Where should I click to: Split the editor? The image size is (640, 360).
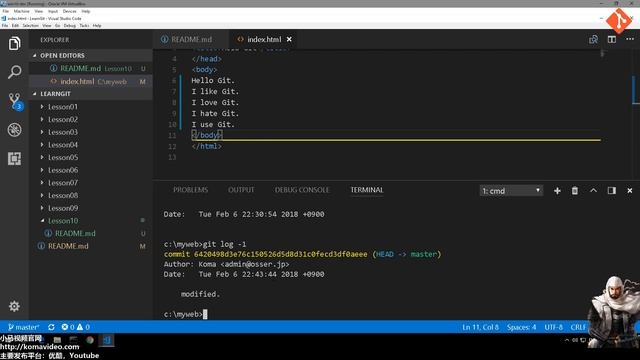click(x=611, y=39)
